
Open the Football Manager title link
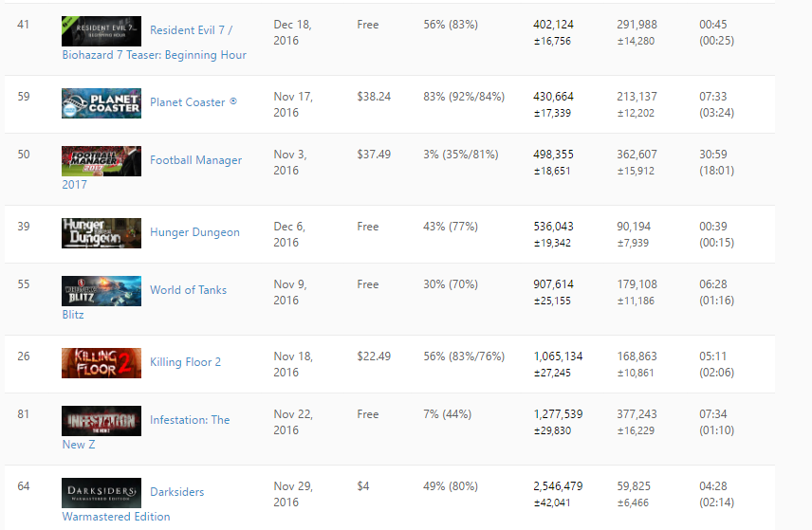[195, 160]
